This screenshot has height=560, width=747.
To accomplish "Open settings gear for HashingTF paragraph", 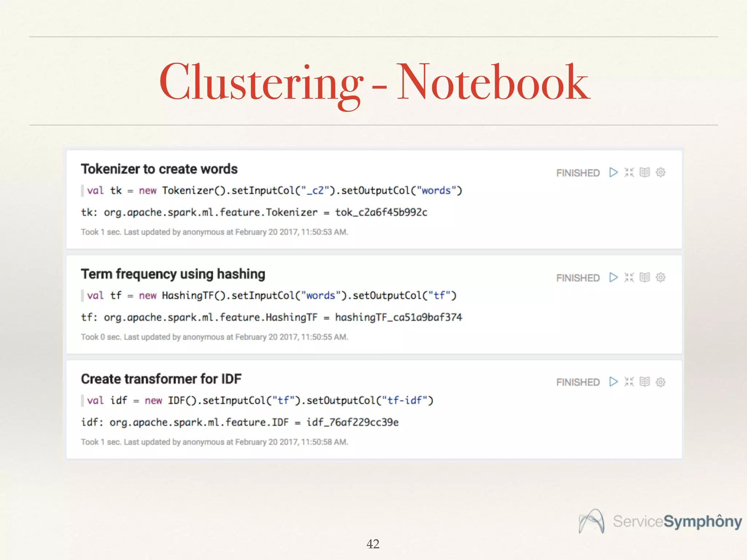I will (x=661, y=277).
